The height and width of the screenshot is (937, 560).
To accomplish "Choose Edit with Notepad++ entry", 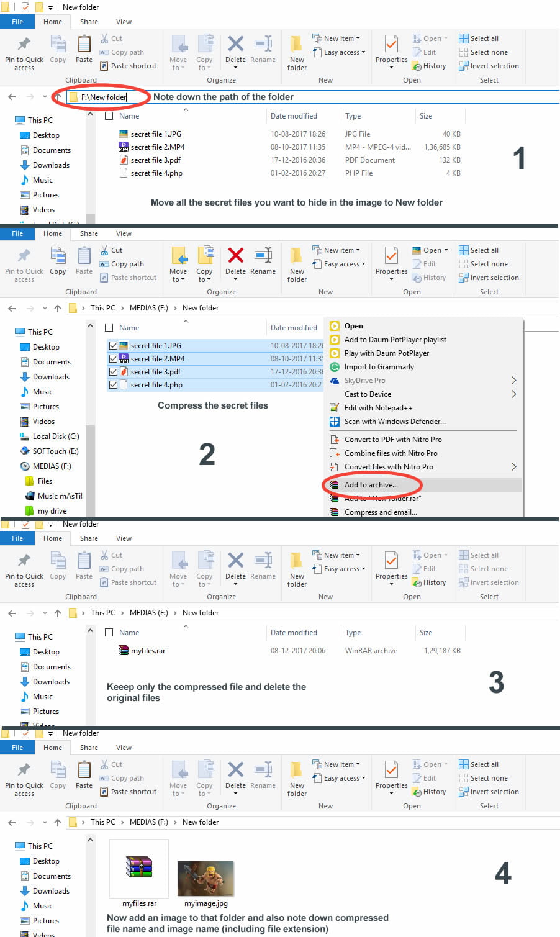I will 378,408.
